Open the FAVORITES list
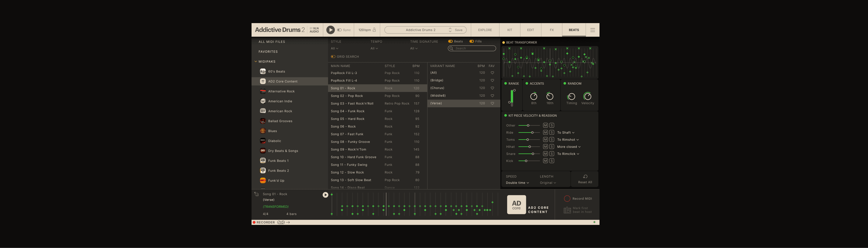This screenshot has height=248, width=868. click(268, 52)
